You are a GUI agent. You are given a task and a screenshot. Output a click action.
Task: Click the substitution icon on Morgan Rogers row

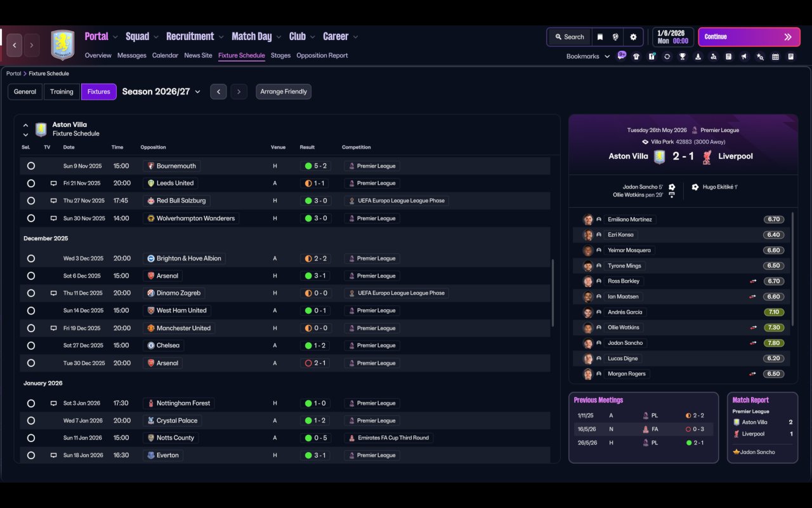click(754, 374)
